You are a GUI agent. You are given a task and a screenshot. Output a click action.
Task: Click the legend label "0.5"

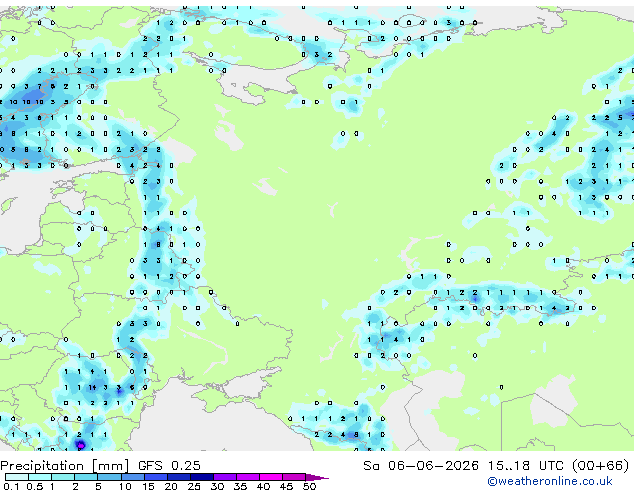(34, 486)
